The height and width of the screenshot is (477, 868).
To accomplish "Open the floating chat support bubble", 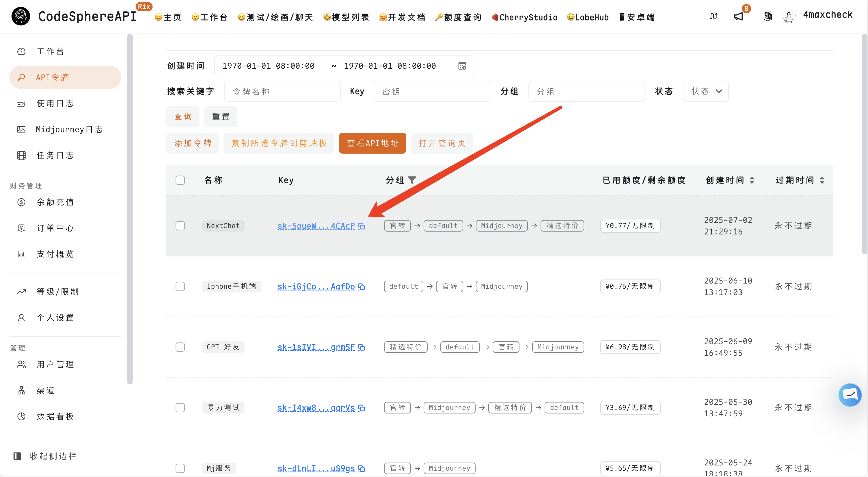I will click(850, 395).
